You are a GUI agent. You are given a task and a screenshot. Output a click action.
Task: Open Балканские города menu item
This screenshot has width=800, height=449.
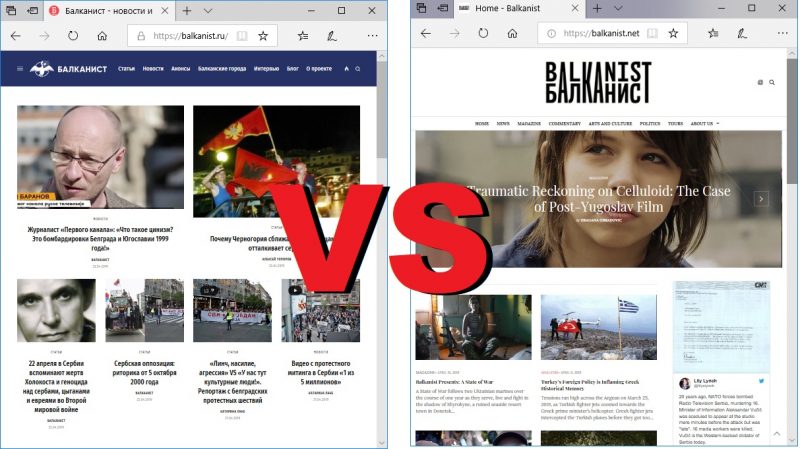(222, 68)
